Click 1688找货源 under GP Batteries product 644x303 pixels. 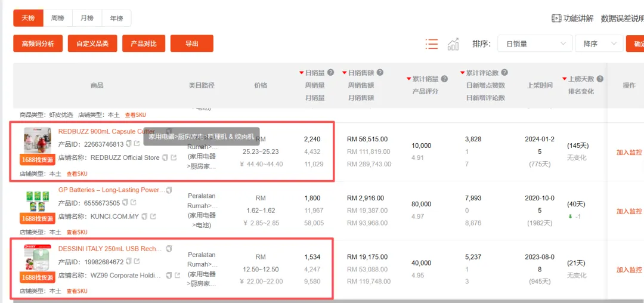coord(38,219)
